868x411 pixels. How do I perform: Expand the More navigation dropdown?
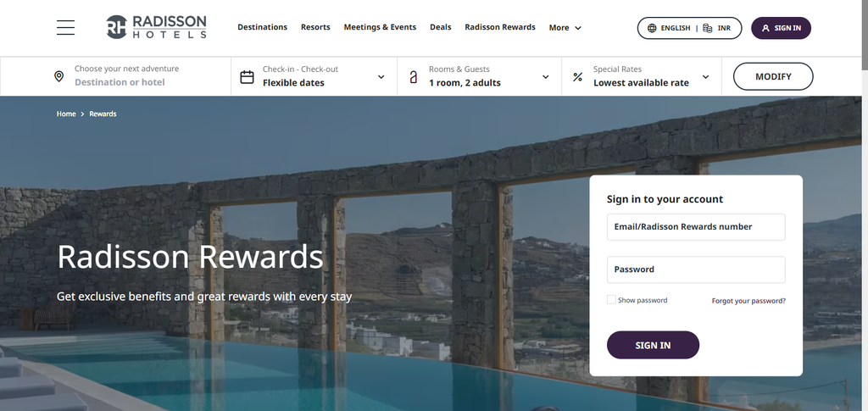(x=565, y=28)
